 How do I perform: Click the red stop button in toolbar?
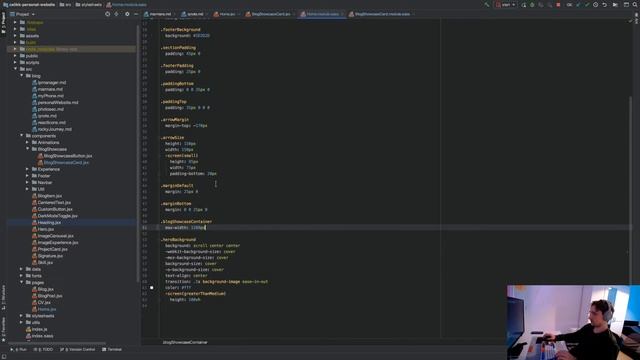coord(558,4)
